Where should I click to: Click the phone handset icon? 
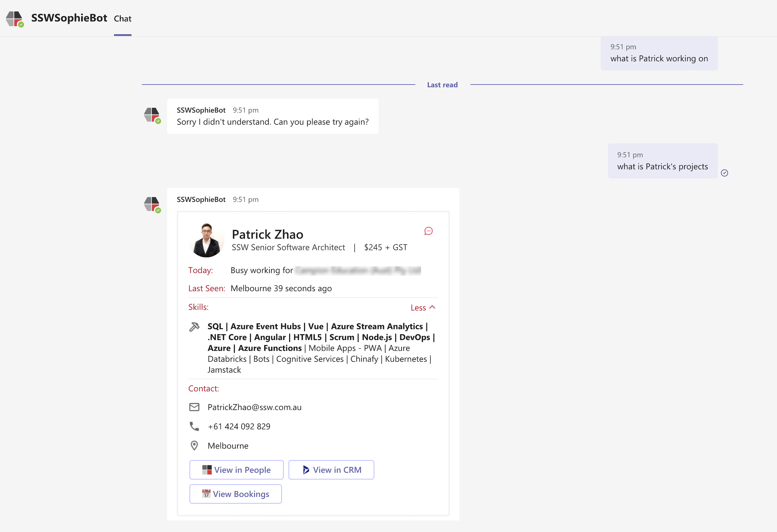tap(194, 426)
